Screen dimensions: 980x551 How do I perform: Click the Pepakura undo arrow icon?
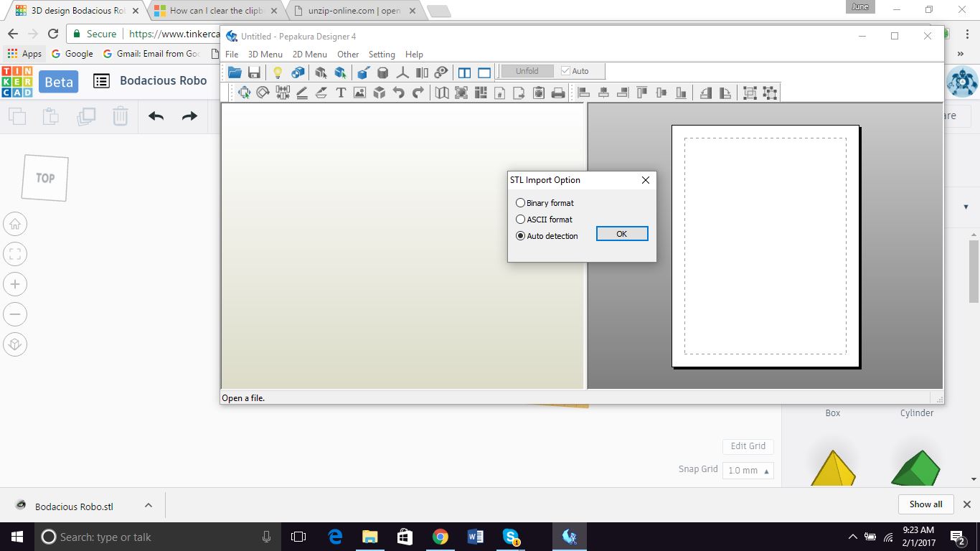click(x=399, y=92)
